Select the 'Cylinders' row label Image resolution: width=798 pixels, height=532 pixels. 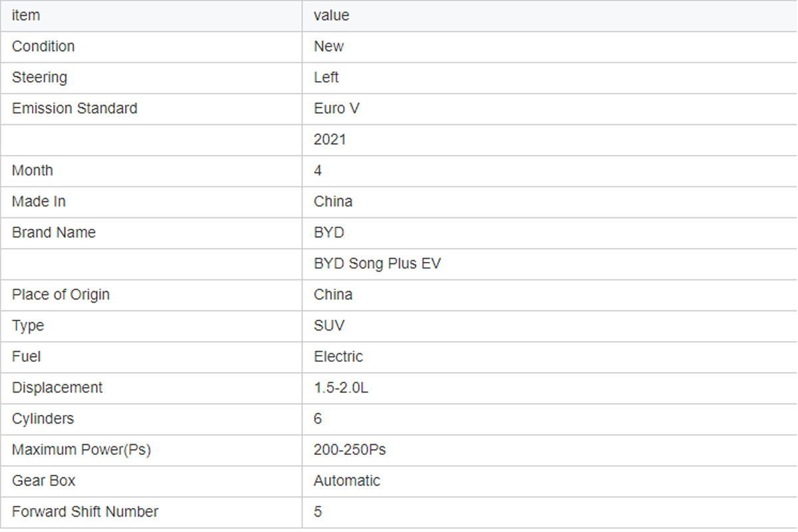43,419
